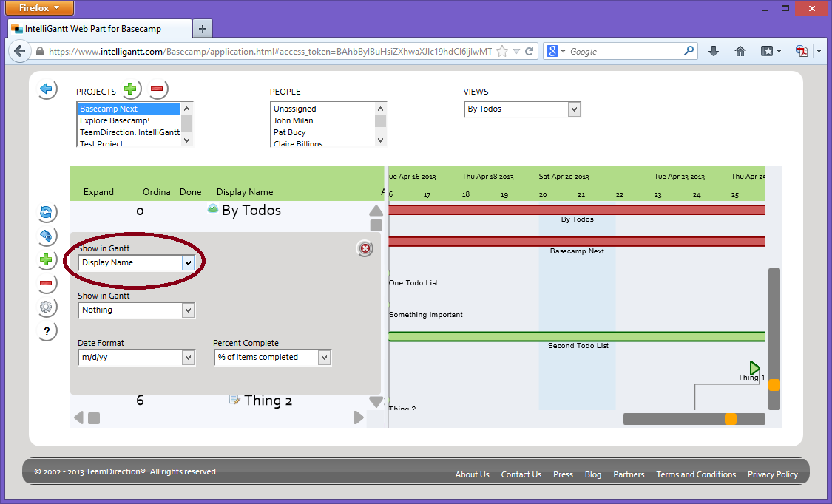Click the Display Name column header

[245, 192]
